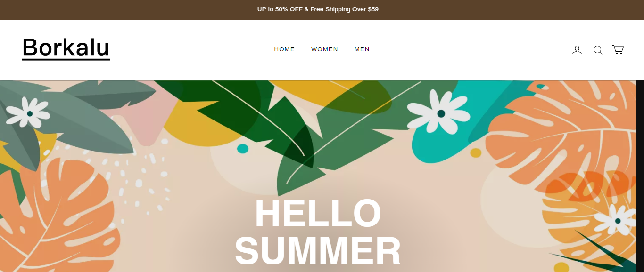Viewport: 644px width, 272px height.
Task: Click the white flower on the yellow-orange leaf
Action: [x=616, y=220]
